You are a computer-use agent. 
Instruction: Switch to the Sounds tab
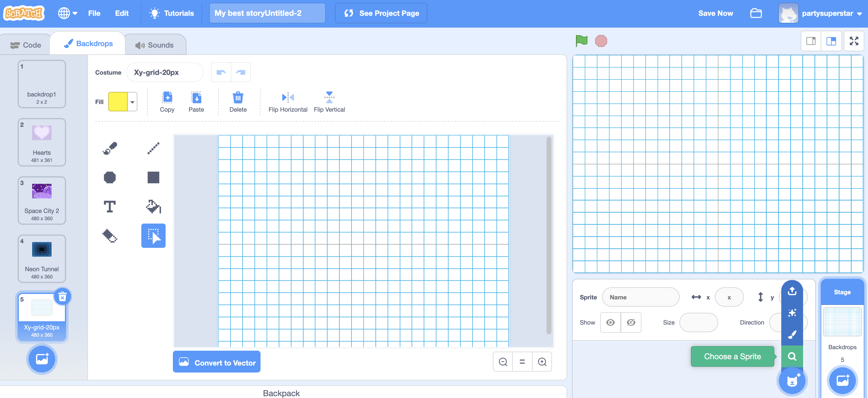[x=155, y=45]
